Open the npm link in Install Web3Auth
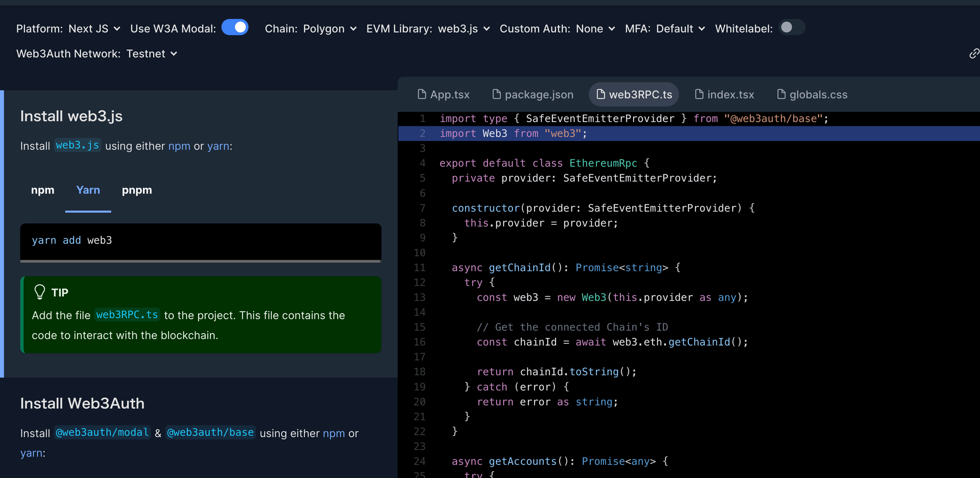The width and height of the screenshot is (980, 478). pos(334,433)
